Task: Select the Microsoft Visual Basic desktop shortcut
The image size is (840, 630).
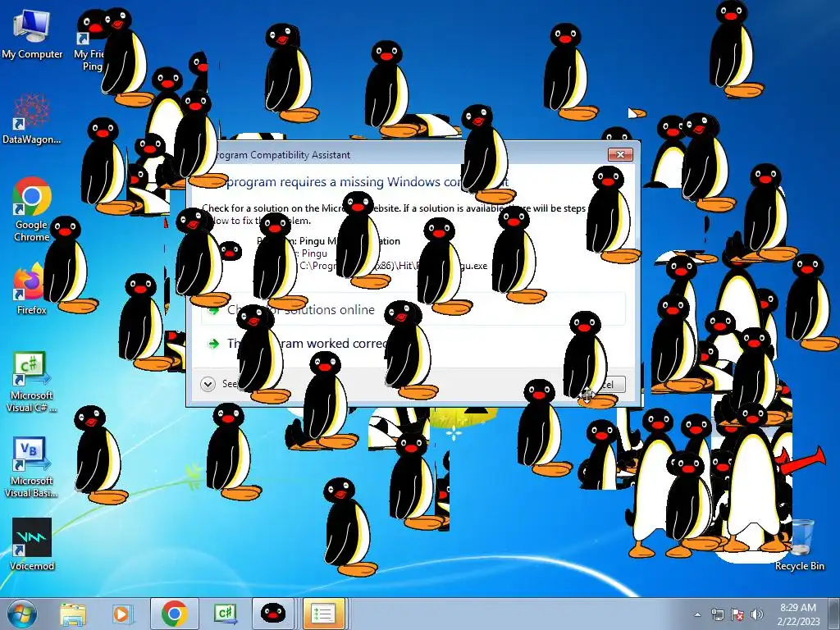Action: [32, 467]
